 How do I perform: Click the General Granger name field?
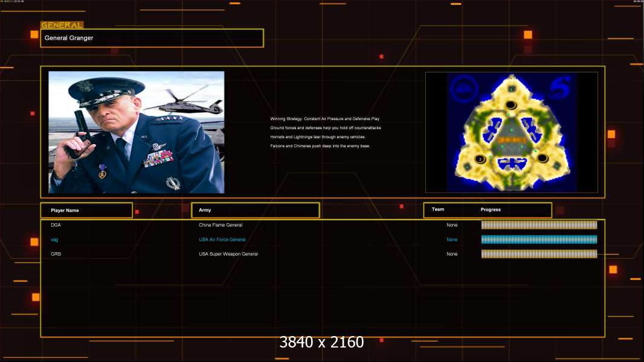[152, 38]
